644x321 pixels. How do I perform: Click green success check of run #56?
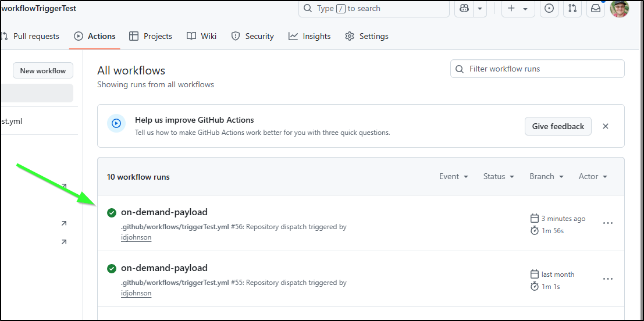click(111, 213)
